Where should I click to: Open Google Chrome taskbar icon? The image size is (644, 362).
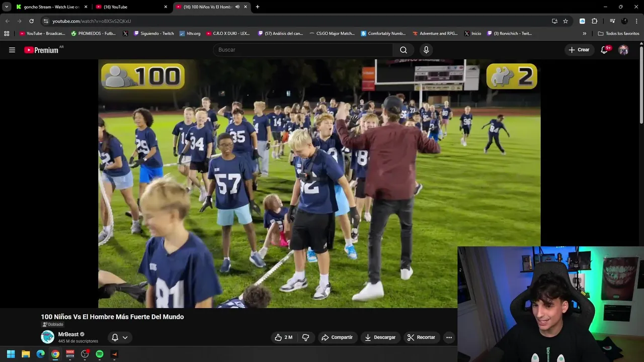[x=55, y=354]
